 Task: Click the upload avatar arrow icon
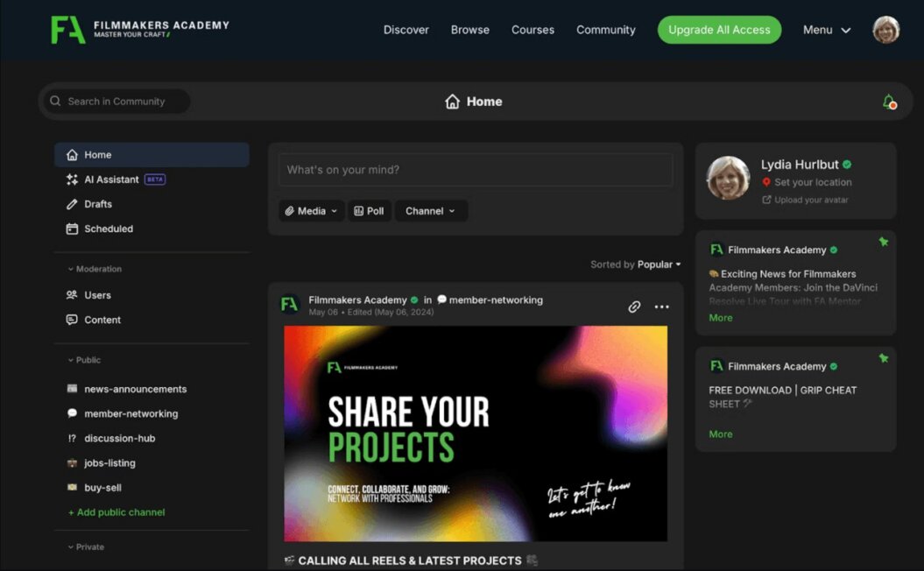pyautogui.click(x=766, y=200)
